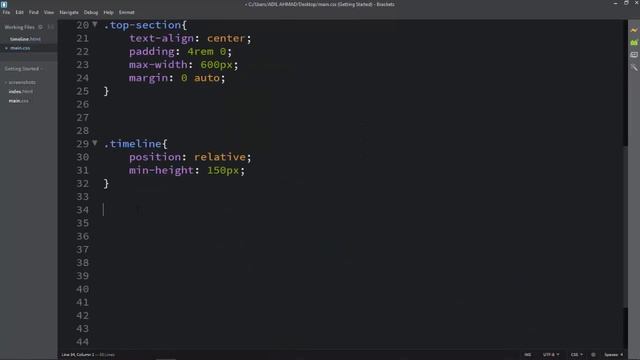
Task: Collapse the .top-section rule fold arrow
Action: tap(95, 24)
